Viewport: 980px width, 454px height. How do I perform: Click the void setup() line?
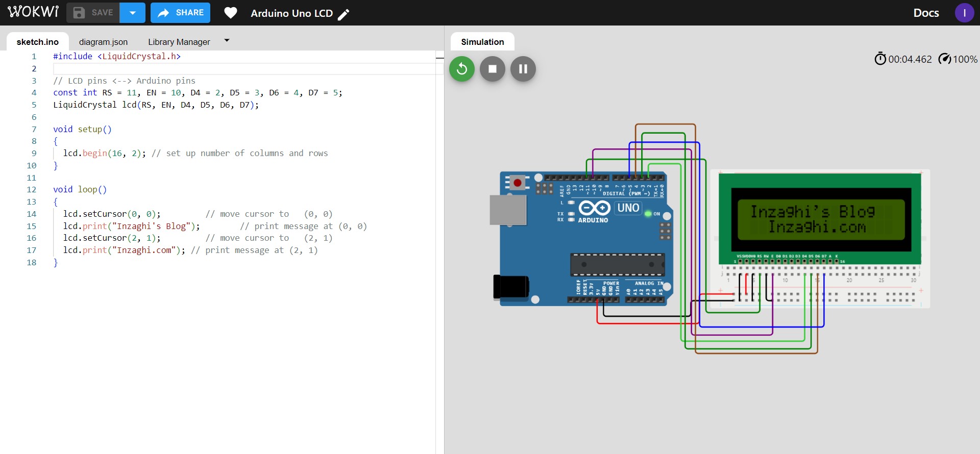pos(82,129)
